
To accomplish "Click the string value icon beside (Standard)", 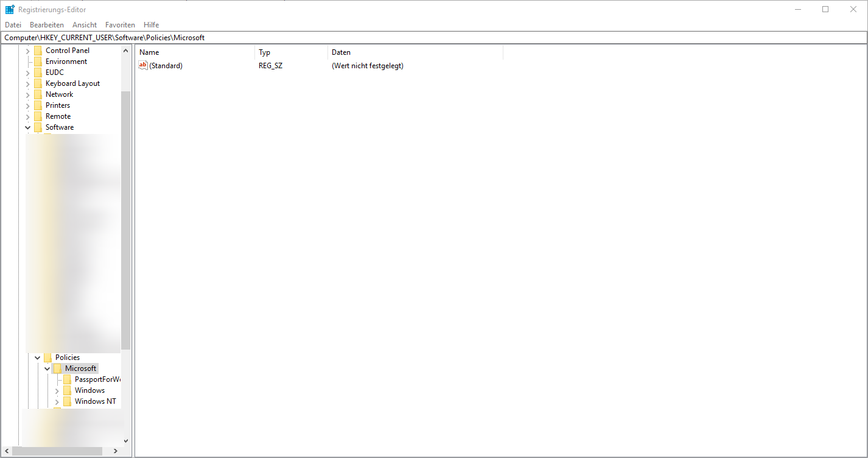I will [x=143, y=65].
